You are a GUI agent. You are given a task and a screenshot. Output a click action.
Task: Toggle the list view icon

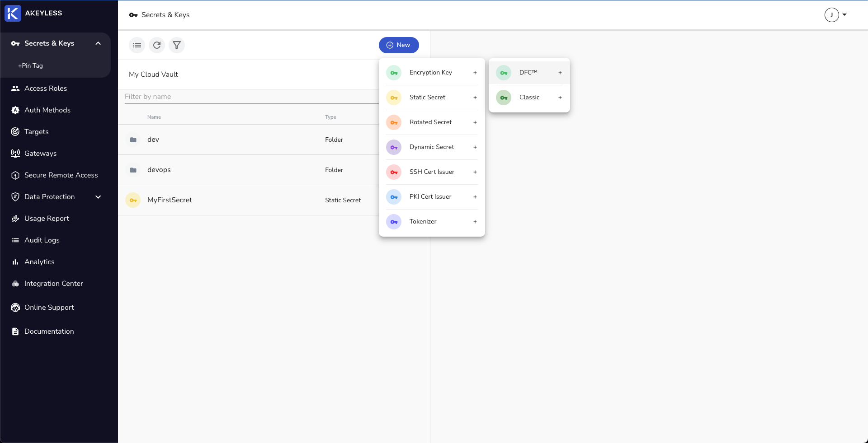pos(137,45)
